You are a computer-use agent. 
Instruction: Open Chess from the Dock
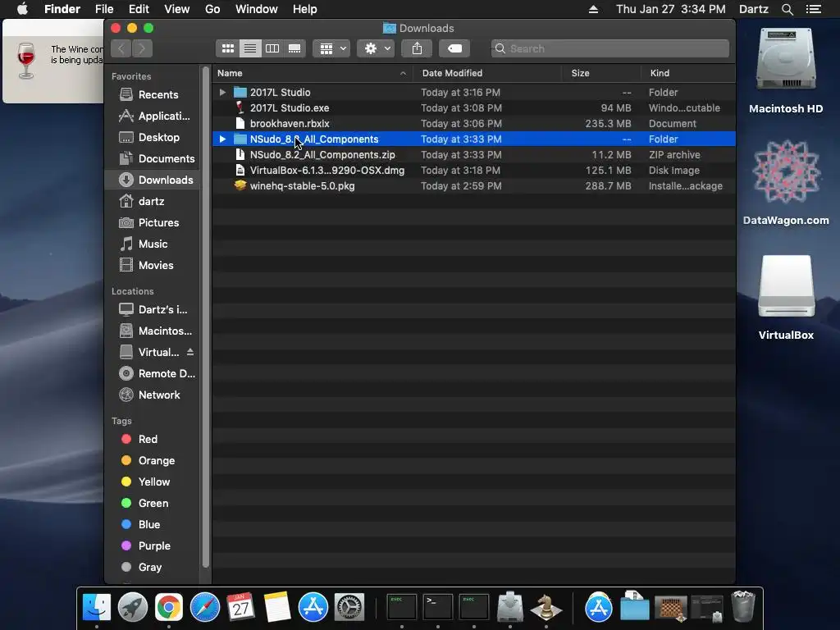[546, 607]
